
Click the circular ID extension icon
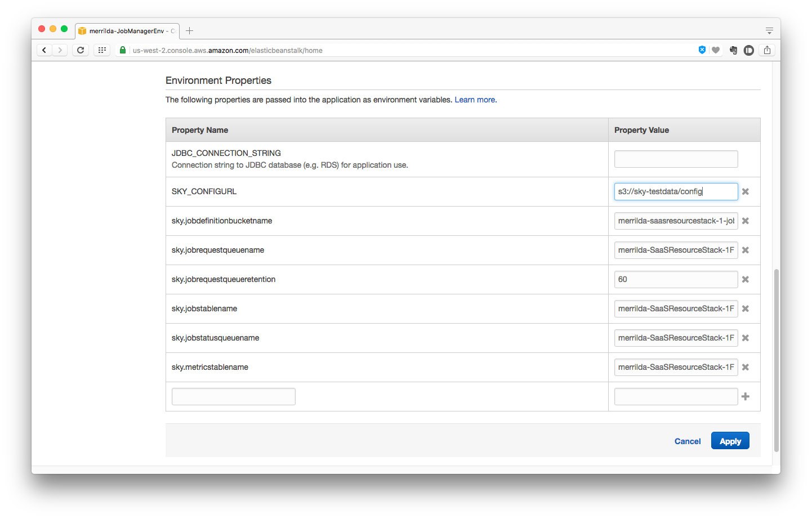[x=749, y=50]
